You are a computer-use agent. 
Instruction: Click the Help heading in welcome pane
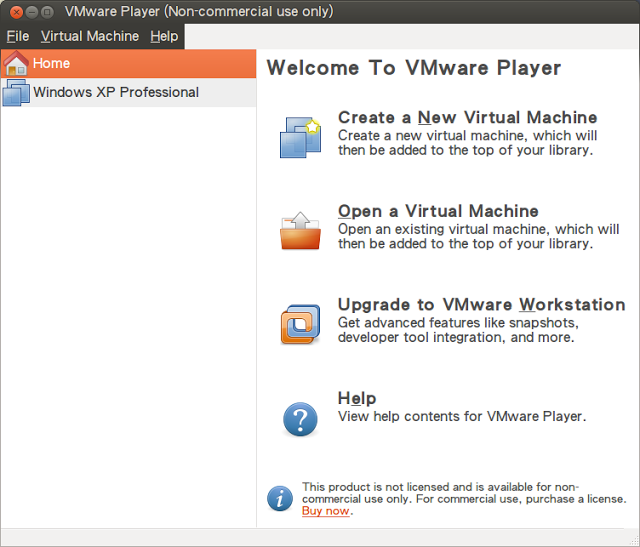(357, 398)
